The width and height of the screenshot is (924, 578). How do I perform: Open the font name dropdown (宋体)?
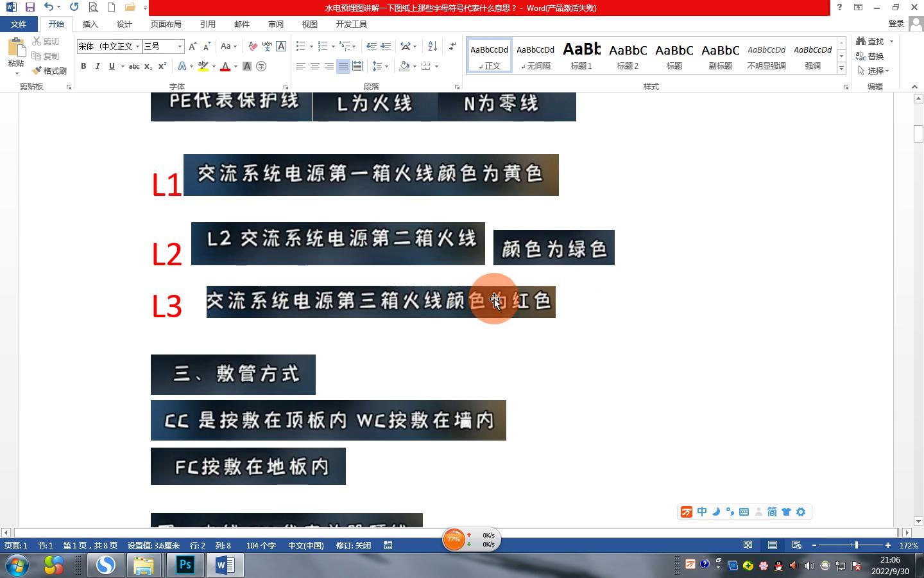pos(137,46)
